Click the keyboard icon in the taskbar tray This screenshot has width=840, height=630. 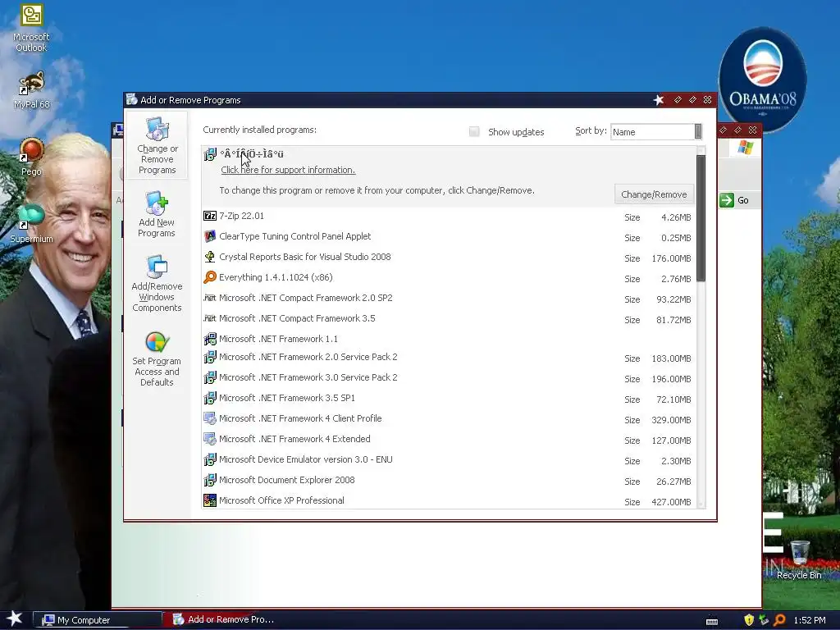712,621
